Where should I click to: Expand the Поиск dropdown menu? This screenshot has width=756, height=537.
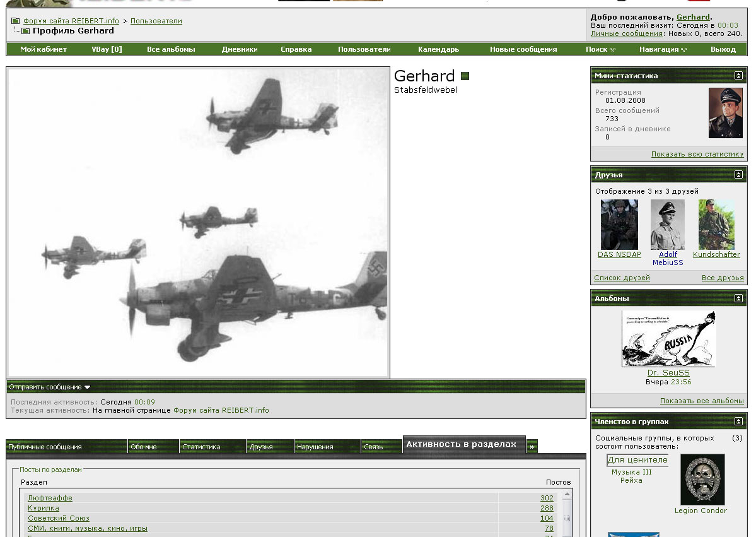[600, 49]
